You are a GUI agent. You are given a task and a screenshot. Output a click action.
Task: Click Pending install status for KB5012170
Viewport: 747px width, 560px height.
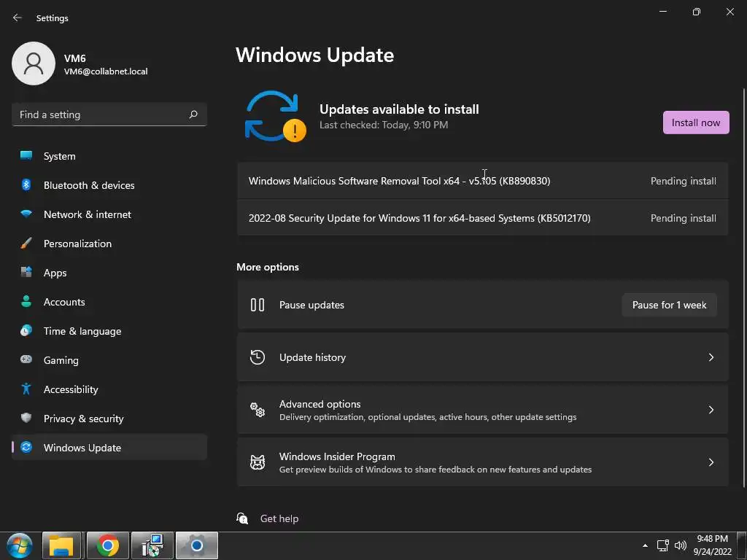click(683, 218)
